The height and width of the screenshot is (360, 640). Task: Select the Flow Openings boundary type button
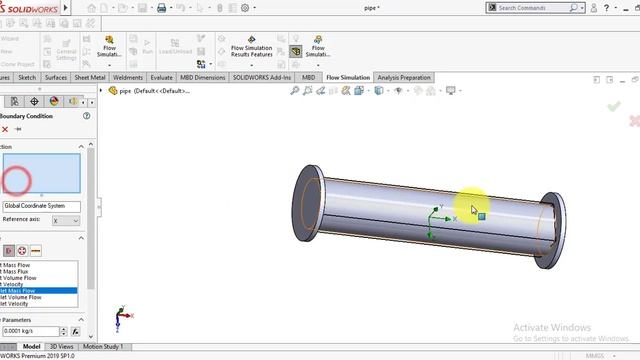click(x=9, y=251)
